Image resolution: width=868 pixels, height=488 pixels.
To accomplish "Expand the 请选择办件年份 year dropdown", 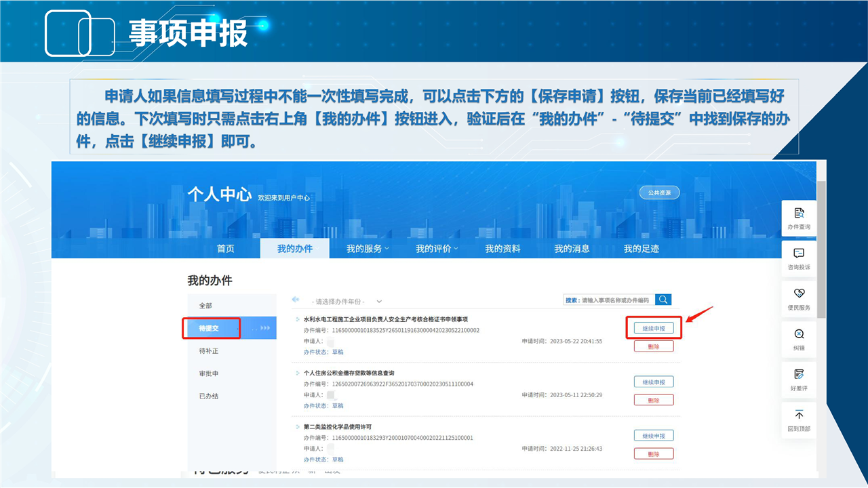I will (x=347, y=302).
